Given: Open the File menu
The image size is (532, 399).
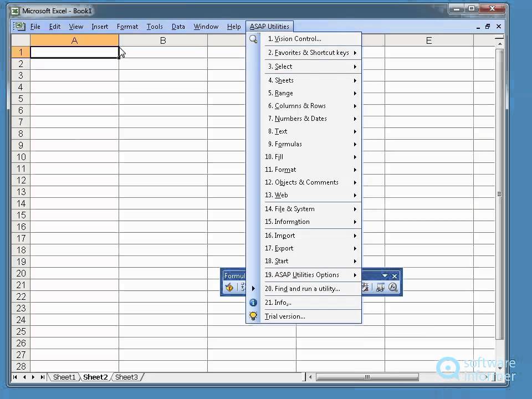Looking at the screenshot, I should coord(35,27).
